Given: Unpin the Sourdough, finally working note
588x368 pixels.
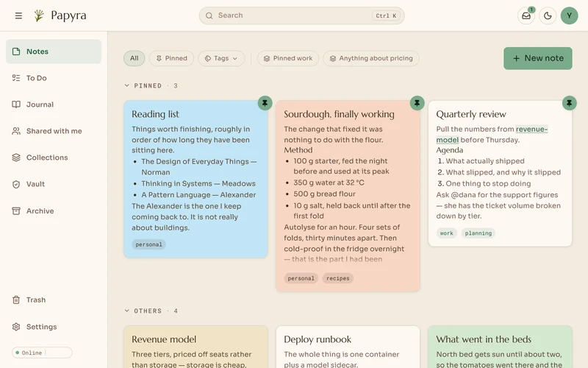Looking at the screenshot, I should (x=417, y=103).
